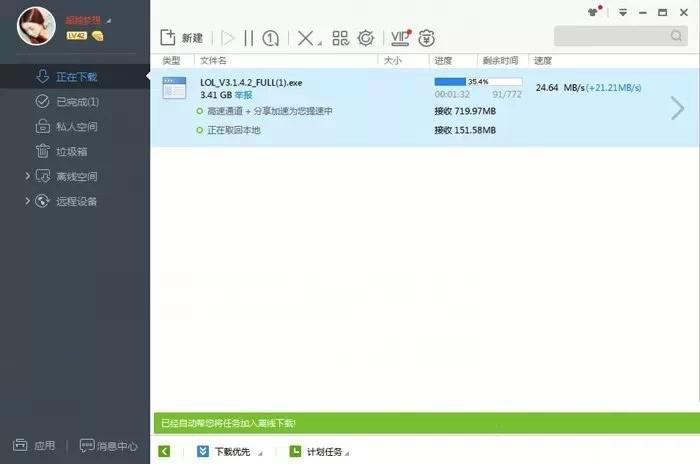
Task: Click the 35.4% download progress bar
Action: [x=478, y=82]
